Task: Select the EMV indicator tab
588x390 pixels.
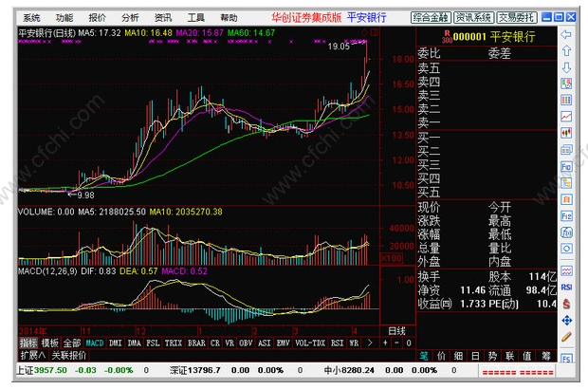Action: pyautogui.click(x=284, y=343)
